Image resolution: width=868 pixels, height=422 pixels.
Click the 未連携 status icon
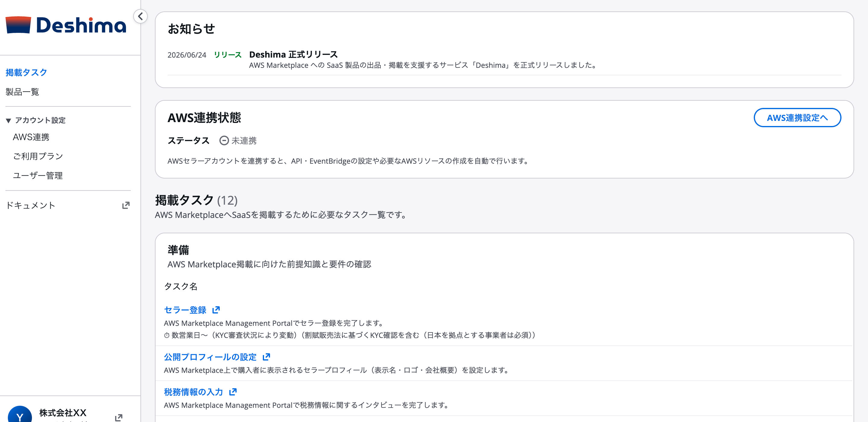click(x=224, y=140)
